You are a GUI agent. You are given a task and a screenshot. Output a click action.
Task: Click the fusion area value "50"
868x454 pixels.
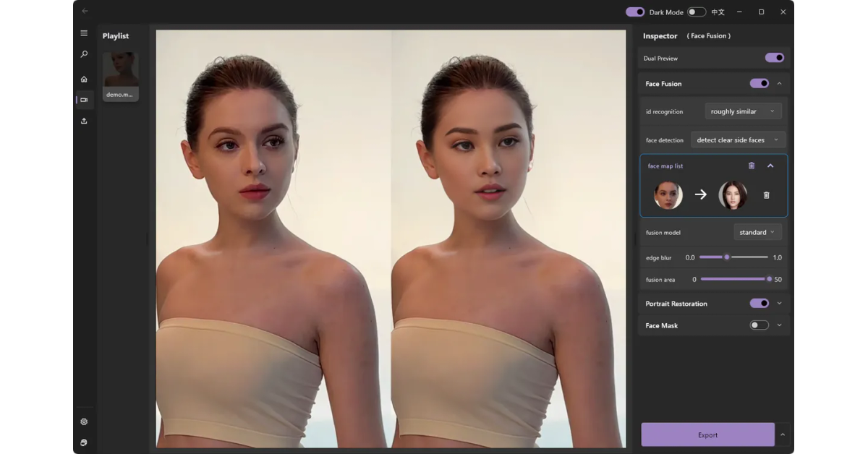[778, 279]
